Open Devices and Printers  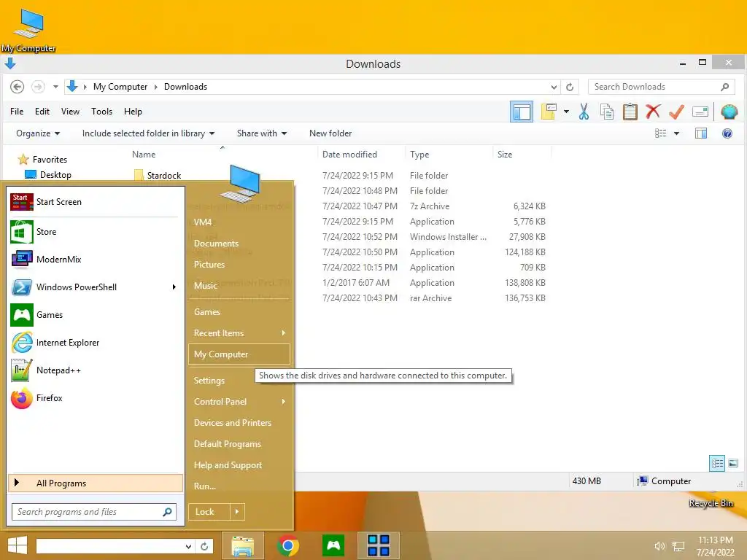(239, 423)
